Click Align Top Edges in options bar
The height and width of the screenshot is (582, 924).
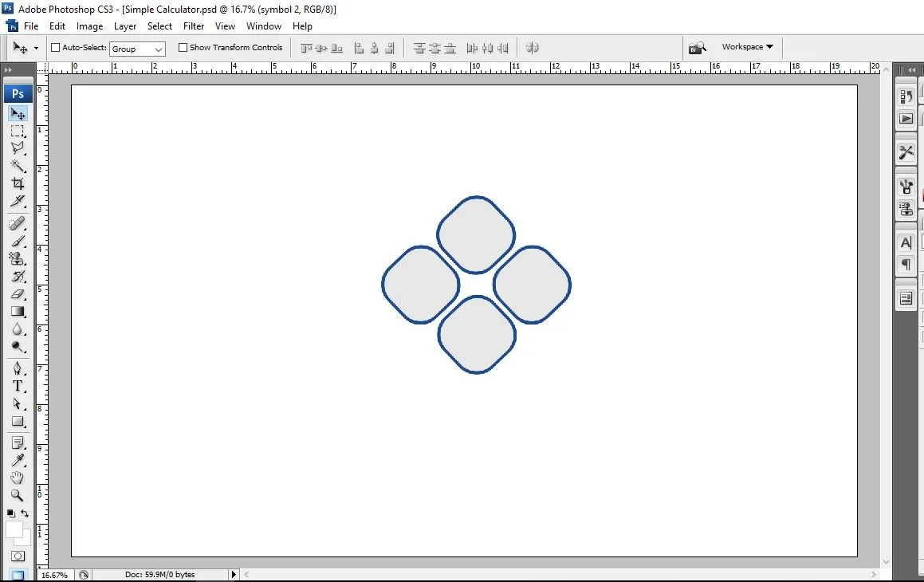[306, 49]
